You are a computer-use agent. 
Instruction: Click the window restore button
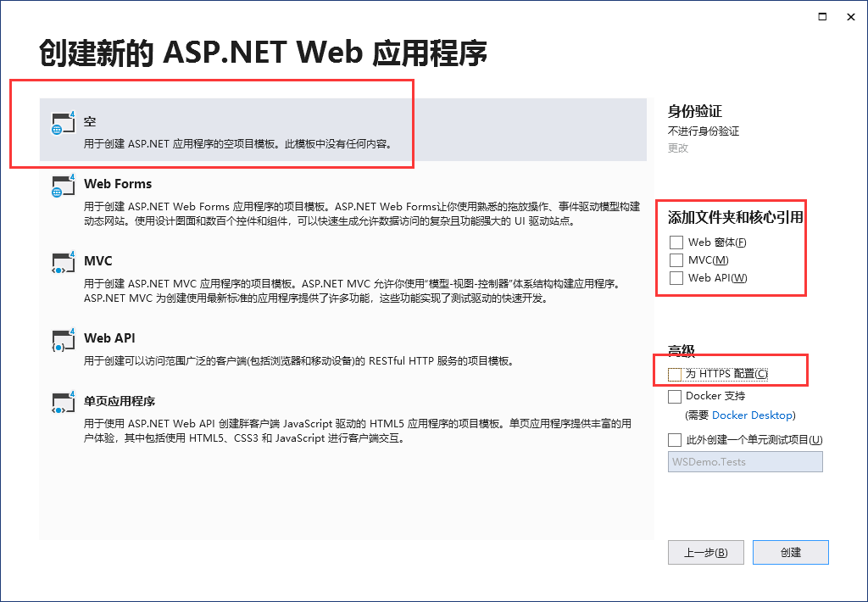pyautogui.click(x=821, y=16)
